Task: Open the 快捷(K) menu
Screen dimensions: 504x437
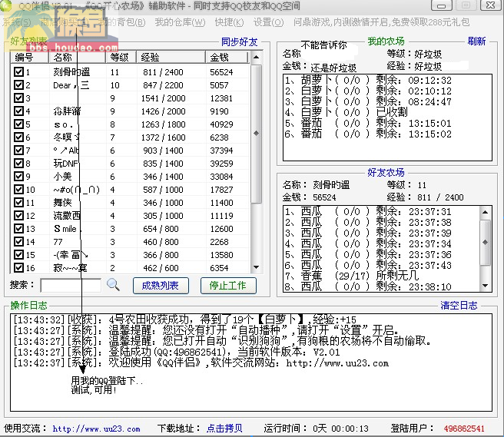Action: (229, 22)
